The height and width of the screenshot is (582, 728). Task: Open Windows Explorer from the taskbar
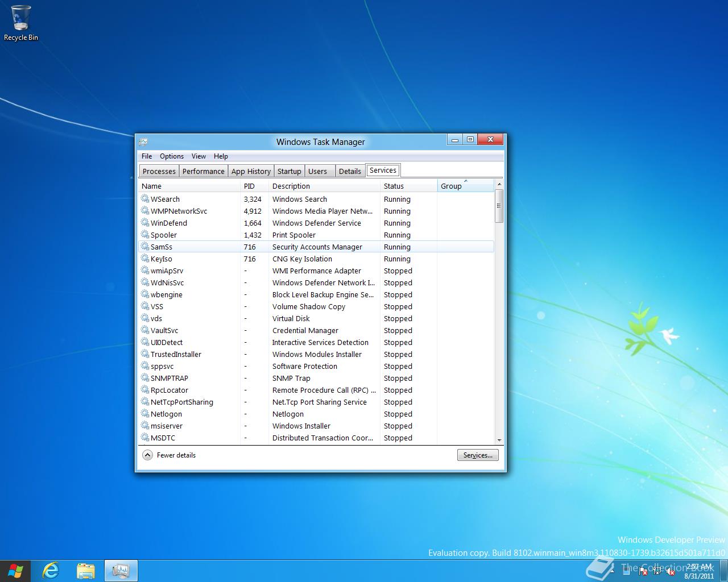[x=86, y=571]
